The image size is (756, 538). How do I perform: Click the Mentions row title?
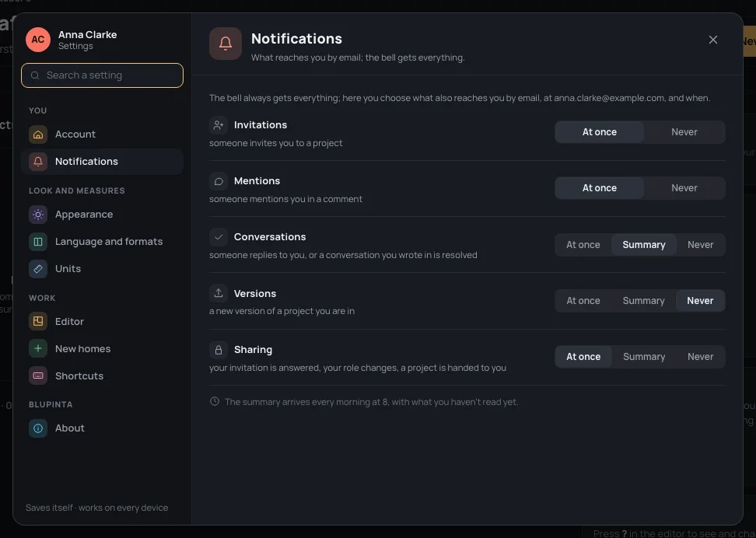point(257,181)
